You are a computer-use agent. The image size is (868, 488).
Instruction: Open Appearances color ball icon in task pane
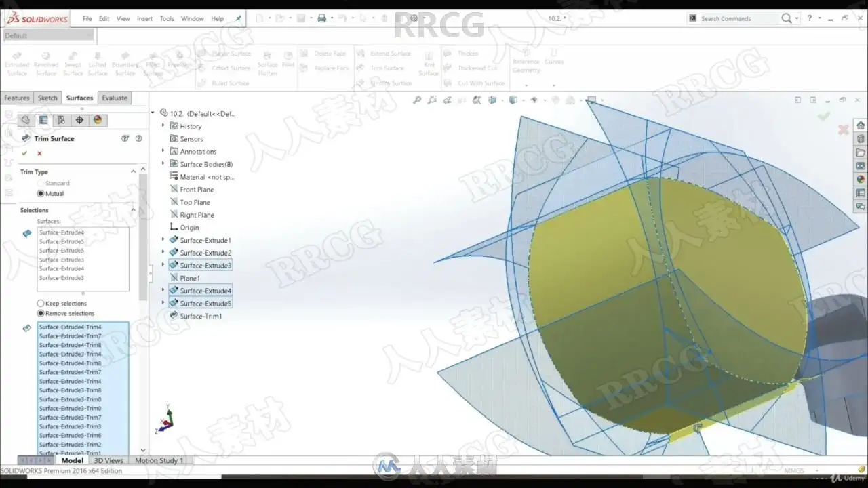click(x=861, y=180)
